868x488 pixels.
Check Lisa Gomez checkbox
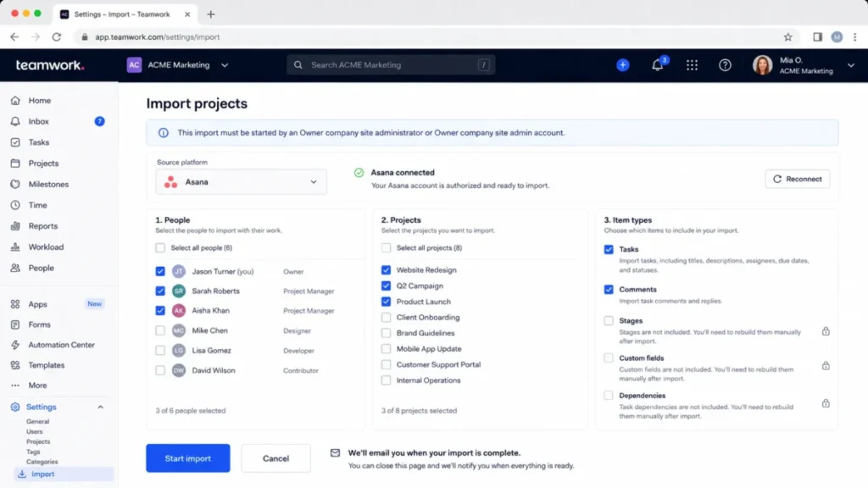coord(160,351)
